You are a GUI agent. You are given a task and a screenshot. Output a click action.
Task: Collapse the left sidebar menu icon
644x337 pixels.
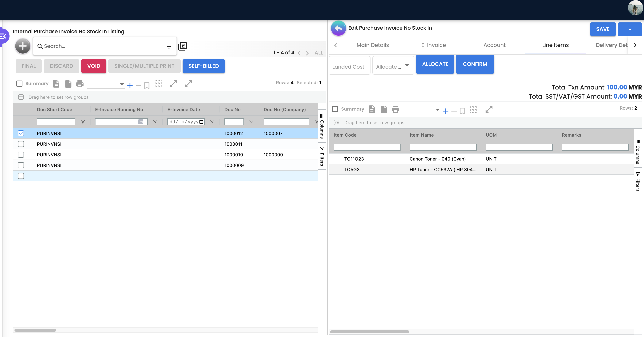[x=3, y=37]
